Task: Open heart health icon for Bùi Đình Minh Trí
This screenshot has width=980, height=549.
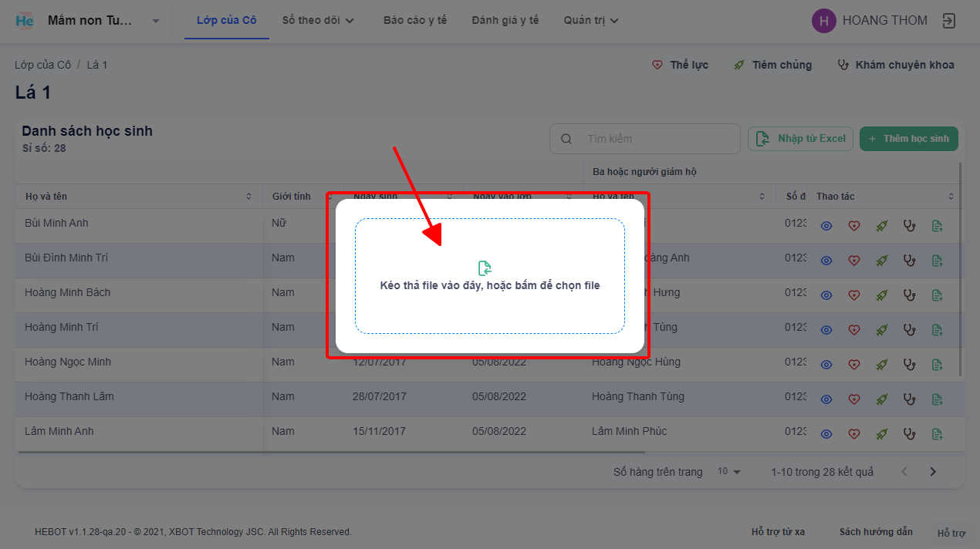Action: coord(853,261)
